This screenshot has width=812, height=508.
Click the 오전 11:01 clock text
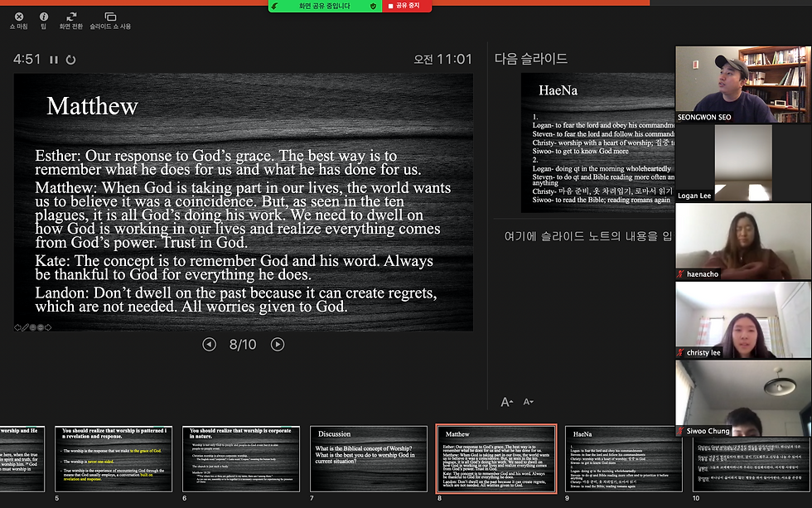point(442,60)
